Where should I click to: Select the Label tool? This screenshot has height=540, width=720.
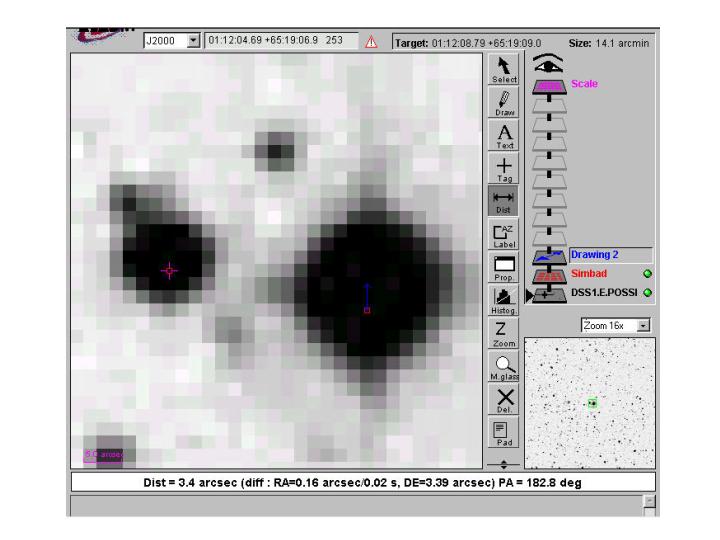505,234
